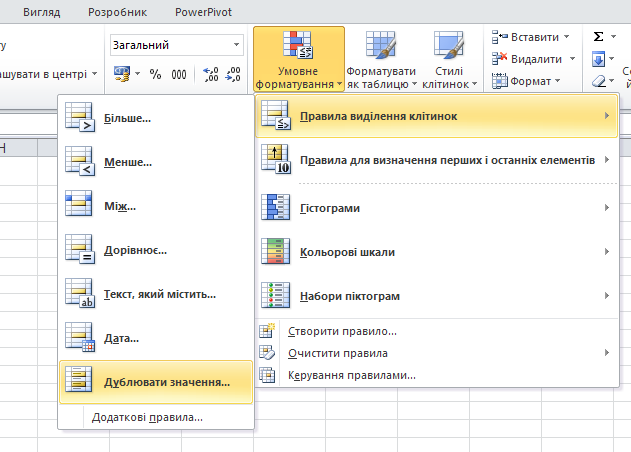The image size is (631, 452).
Task: Click the Умовне форматування ribbon button
Action: click(x=298, y=60)
